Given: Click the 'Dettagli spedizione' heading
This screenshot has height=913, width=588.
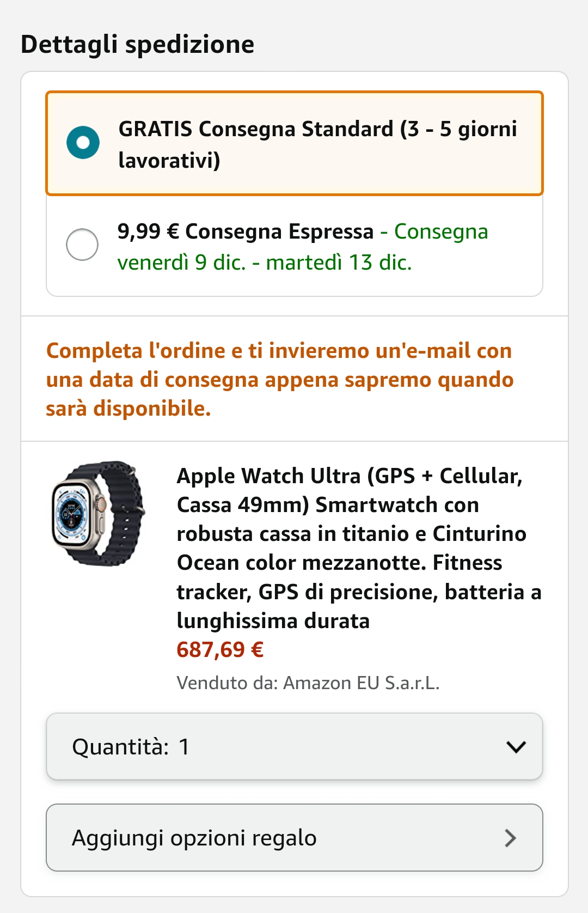Looking at the screenshot, I should click(x=137, y=44).
